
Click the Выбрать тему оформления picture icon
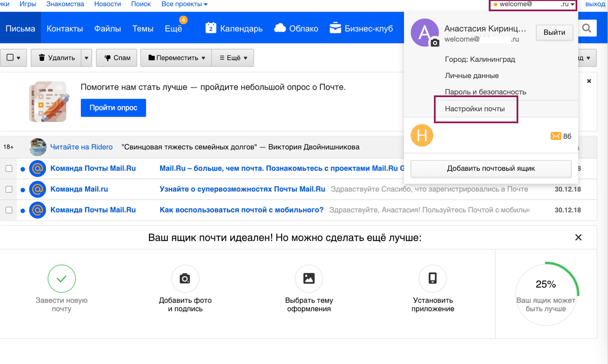point(309,278)
